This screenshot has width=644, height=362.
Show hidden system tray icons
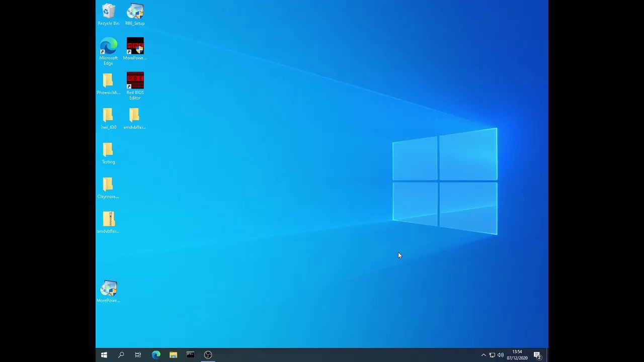(x=484, y=355)
